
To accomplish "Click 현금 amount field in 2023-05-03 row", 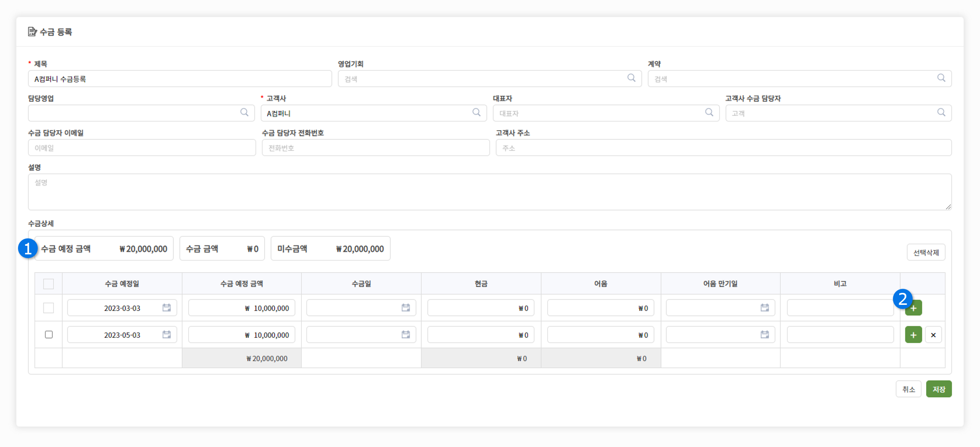I will pos(481,335).
